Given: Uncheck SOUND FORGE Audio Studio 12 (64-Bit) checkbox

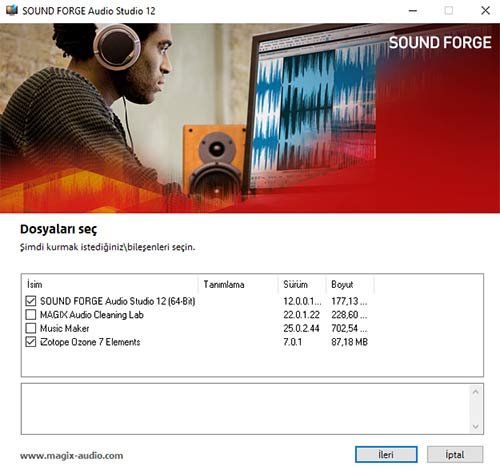Looking at the screenshot, I should (x=31, y=301).
